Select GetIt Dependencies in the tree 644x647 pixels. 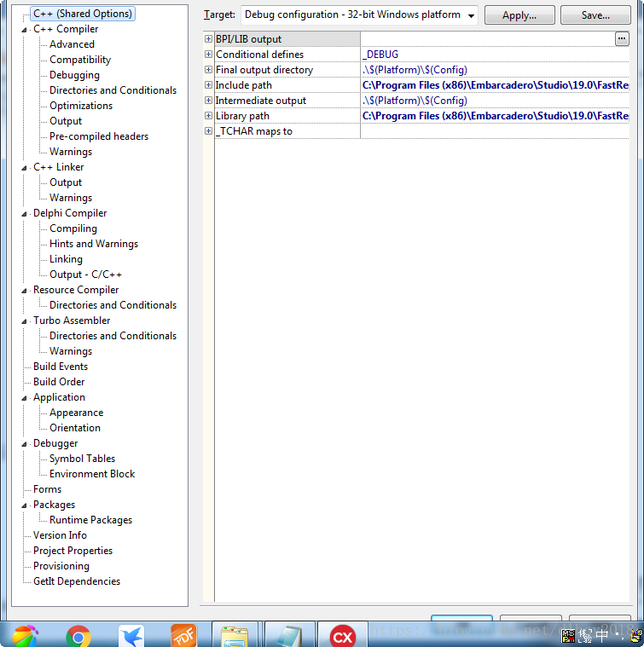click(x=77, y=581)
